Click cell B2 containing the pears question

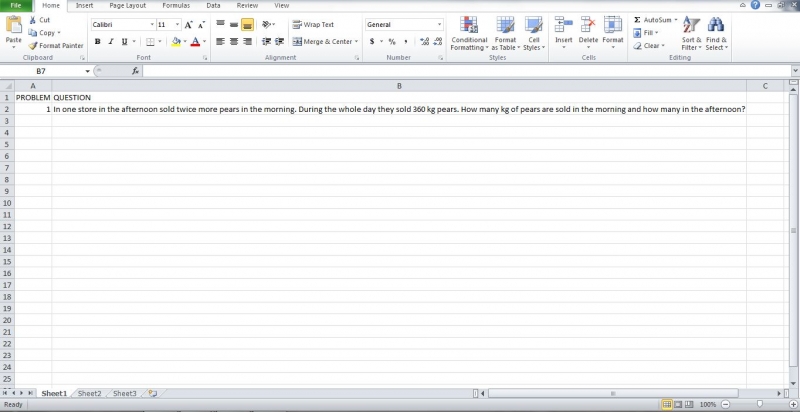(x=399, y=109)
